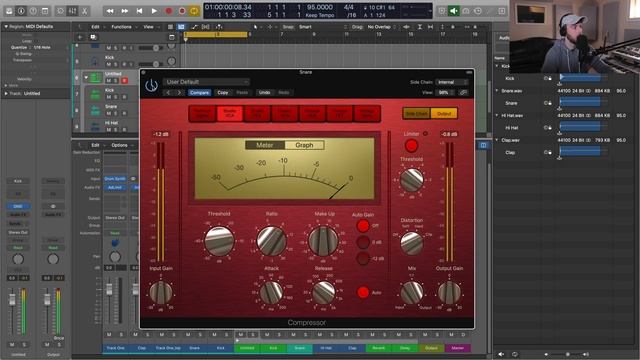Open the Side Chain Internal dropdown
Viewport: 640px width, 360px height.
[x=451, y=82]
